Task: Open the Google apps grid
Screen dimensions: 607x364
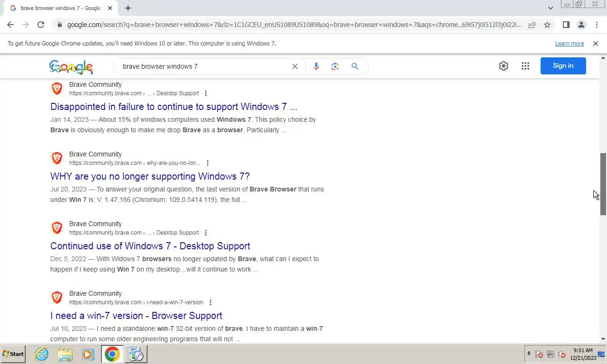Action: click(525, 66)
